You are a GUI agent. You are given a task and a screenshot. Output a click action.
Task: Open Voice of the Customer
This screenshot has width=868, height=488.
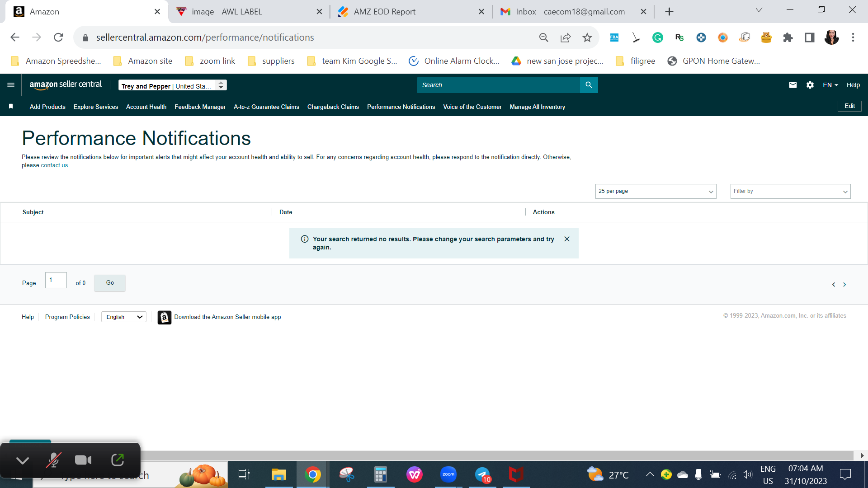point(472,107)
